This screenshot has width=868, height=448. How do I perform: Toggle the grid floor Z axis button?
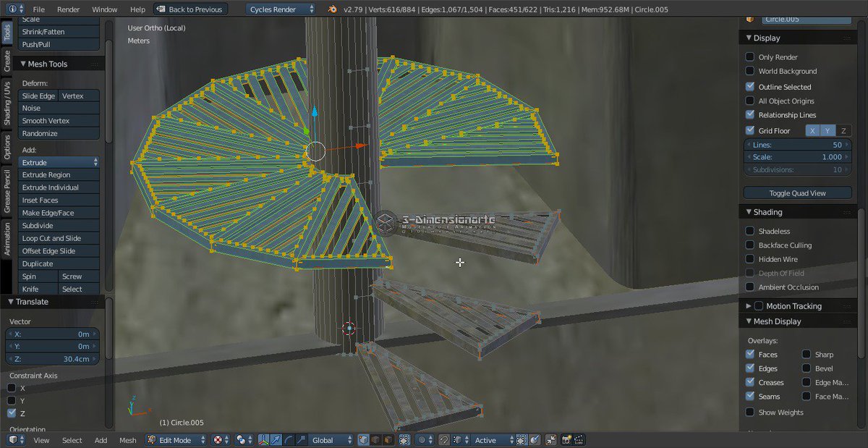(843, 130)
